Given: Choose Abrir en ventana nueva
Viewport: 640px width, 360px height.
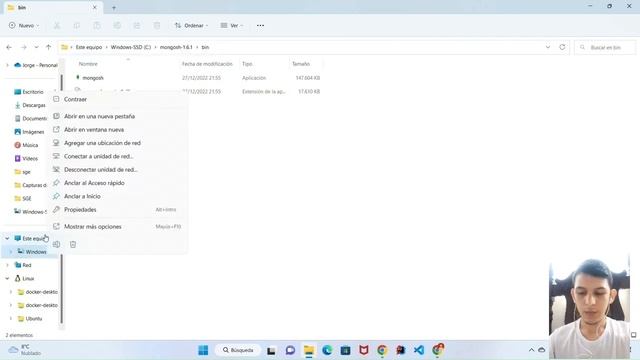Looking at the screenshot, I should tap(118, 130).
